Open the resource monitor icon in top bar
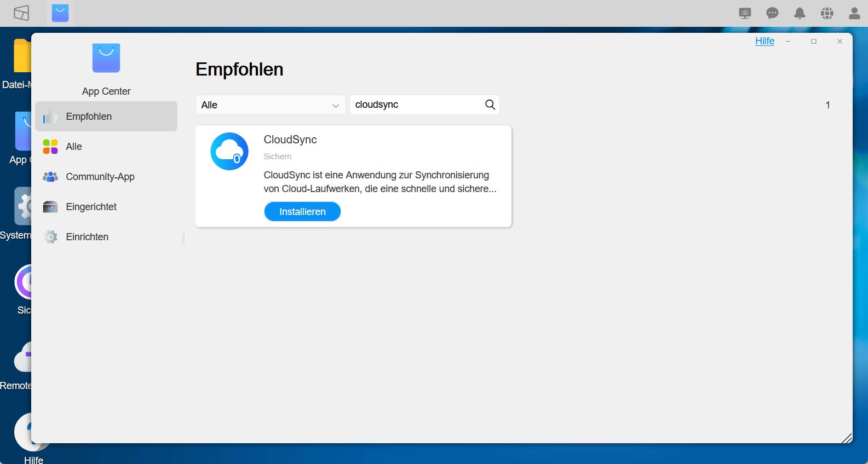The height and width of the screenshot is (464, 868). [745, 13]
